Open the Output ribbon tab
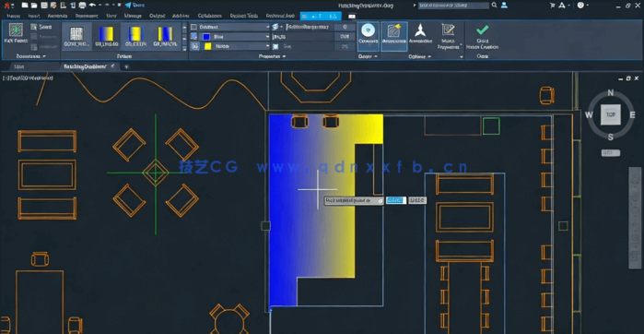The height and width of the screenshot is (334, 644). coord(158,16)
